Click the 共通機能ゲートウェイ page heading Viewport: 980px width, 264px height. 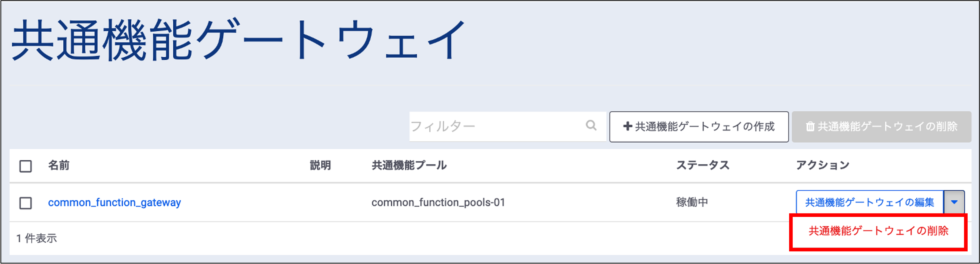click(x=238, y=40)
